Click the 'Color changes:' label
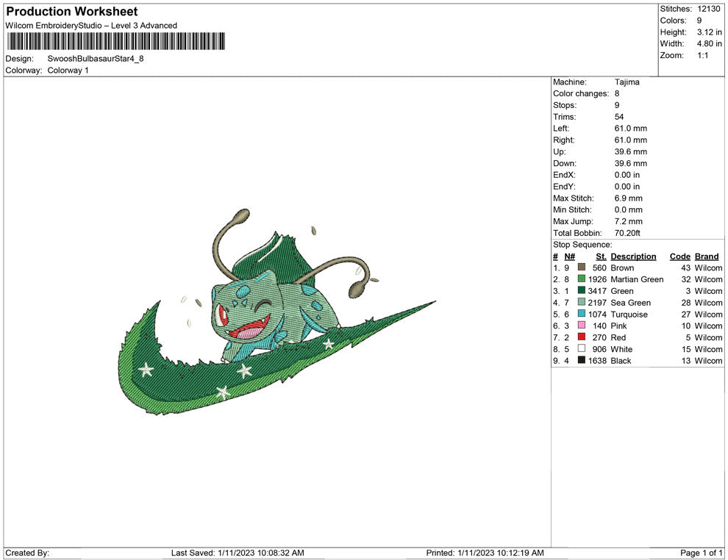 pos(581,94)
